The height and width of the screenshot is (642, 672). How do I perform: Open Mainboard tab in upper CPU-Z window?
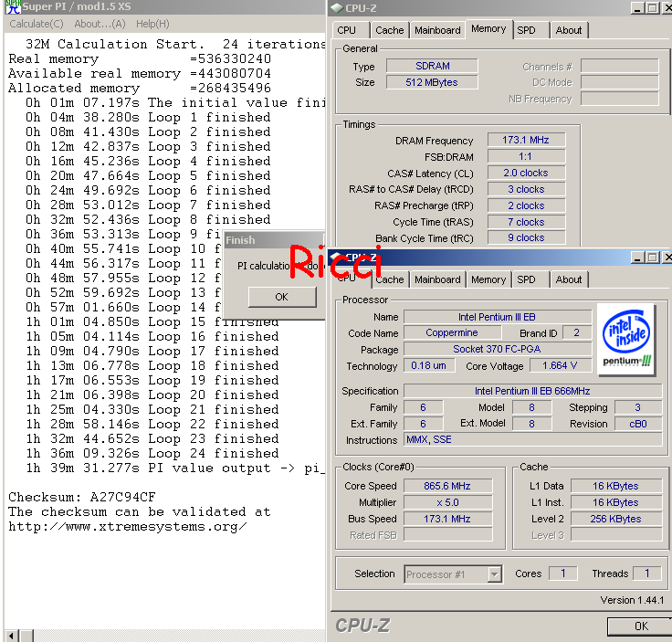pos(437,30)
